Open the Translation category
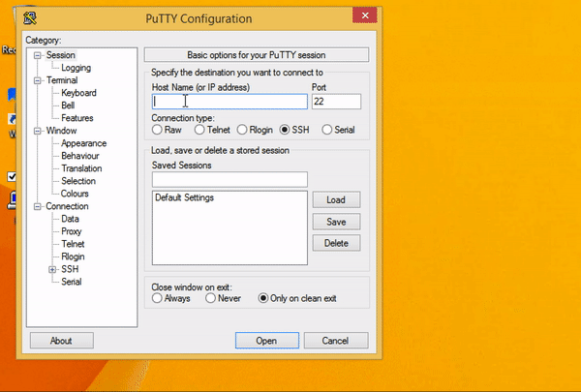 81,168
